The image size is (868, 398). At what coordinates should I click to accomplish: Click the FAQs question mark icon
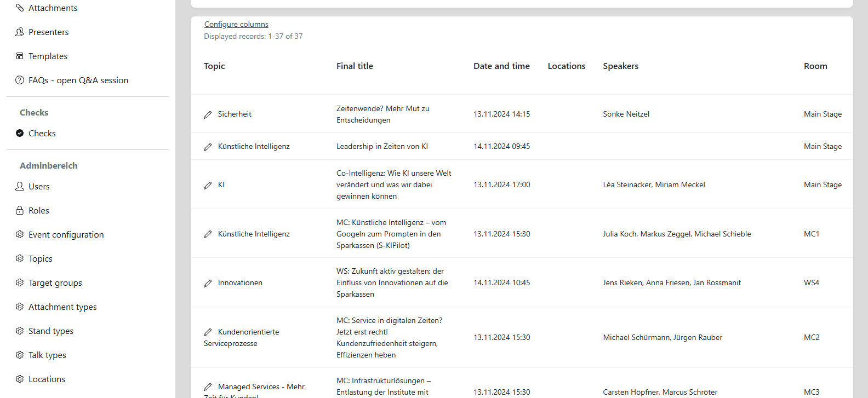(x=20, y=80)
